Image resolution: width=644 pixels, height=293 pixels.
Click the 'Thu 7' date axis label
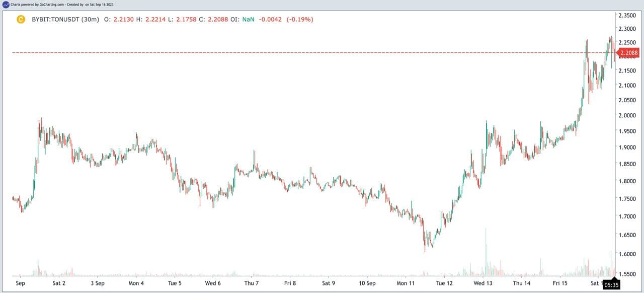tap(252, 283)
